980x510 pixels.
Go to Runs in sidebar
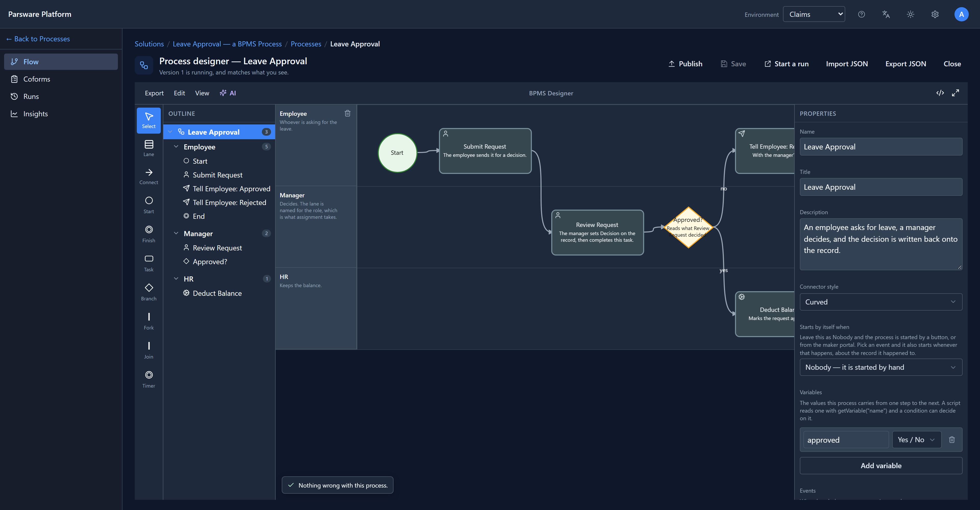(x=61, y=97)
